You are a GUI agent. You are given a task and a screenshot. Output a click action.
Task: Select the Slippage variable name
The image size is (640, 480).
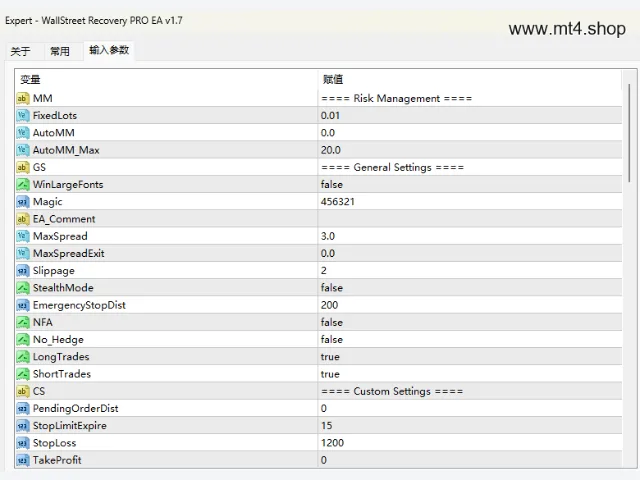[53, 271]
